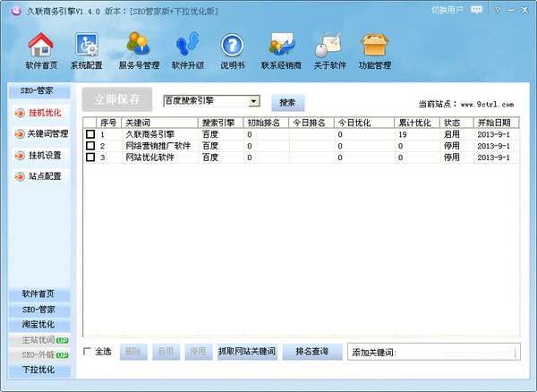Click the 开始日期 column header
The image size is (537, 392).
coord(496,123)
